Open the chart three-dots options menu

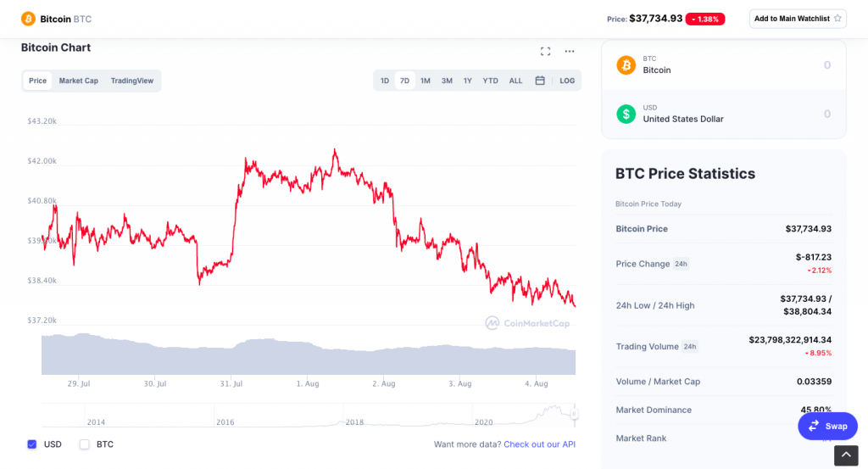pyautogui.click(x=569, y=51)
